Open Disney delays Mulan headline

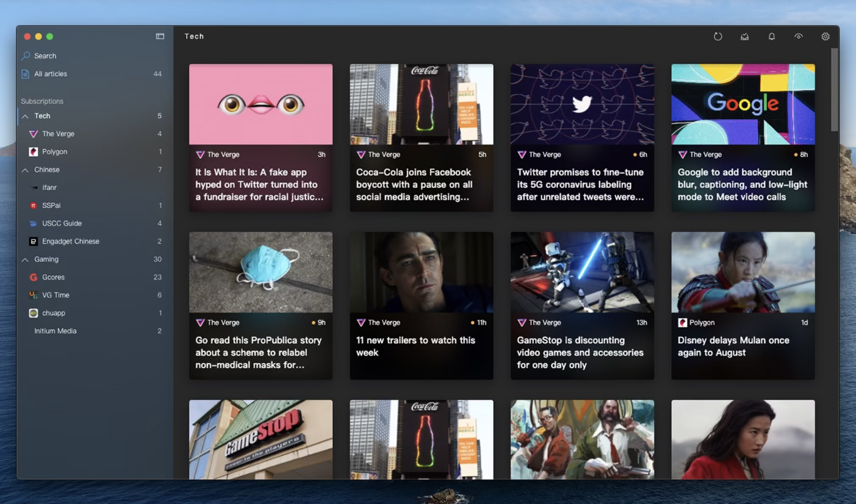[733, 346]
